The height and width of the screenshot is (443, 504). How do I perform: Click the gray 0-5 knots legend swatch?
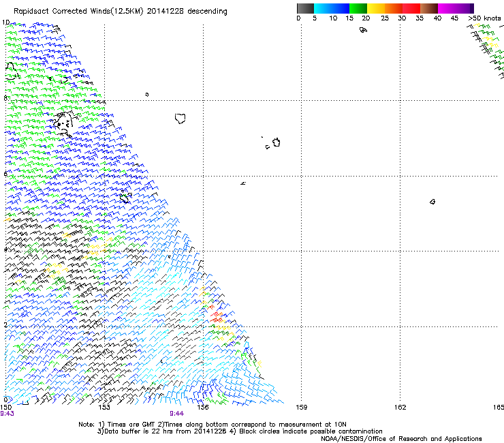click(x=305, y=8)
